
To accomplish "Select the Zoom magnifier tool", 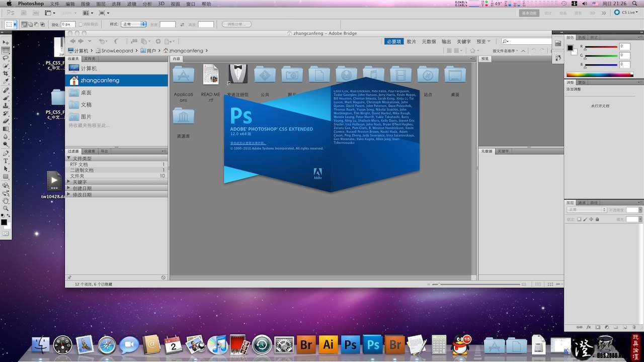I will click(6, 208).
